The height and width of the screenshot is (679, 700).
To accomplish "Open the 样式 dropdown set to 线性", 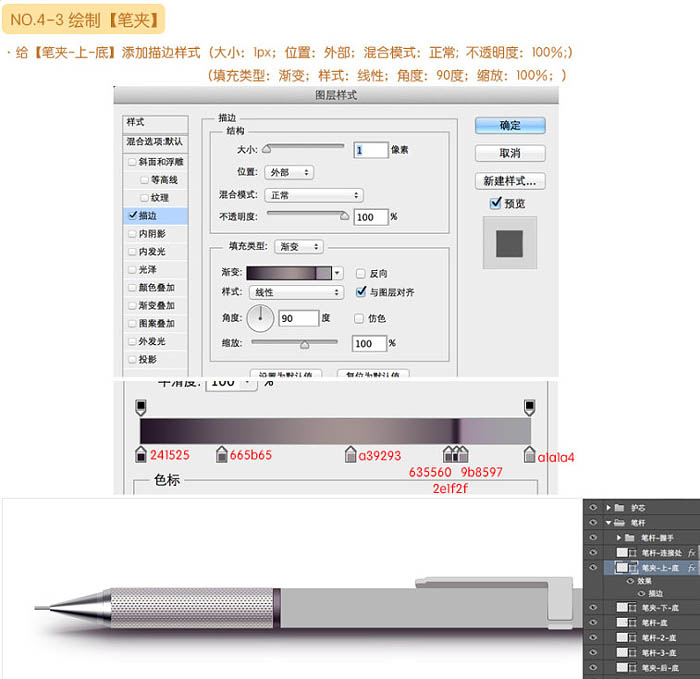I will point(296,292).
